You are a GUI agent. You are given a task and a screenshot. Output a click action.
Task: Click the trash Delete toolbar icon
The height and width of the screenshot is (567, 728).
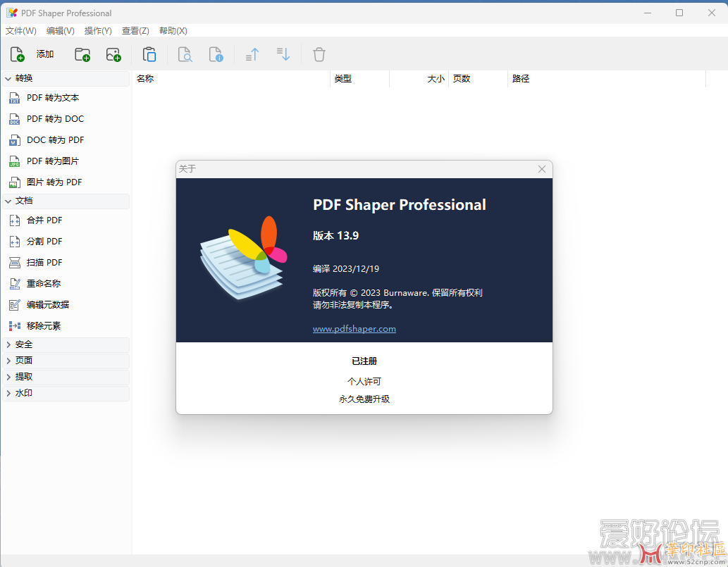pos(319,54)
